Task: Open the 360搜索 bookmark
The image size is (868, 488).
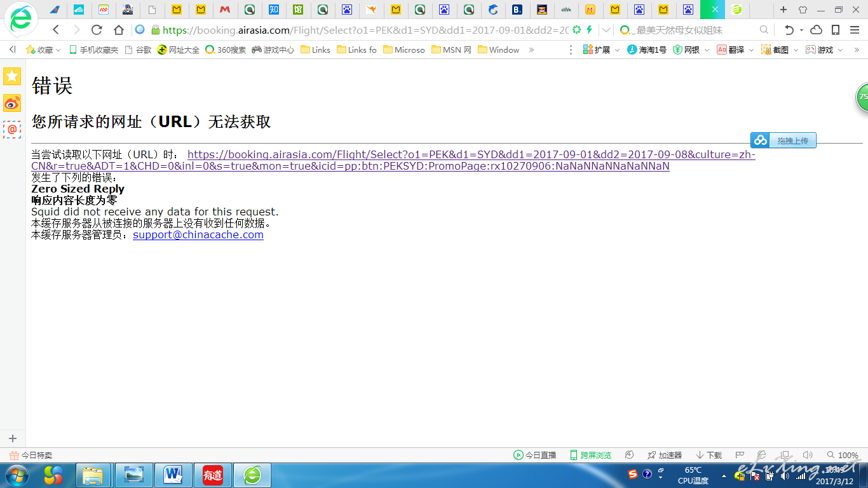Action: click(226, 50)
